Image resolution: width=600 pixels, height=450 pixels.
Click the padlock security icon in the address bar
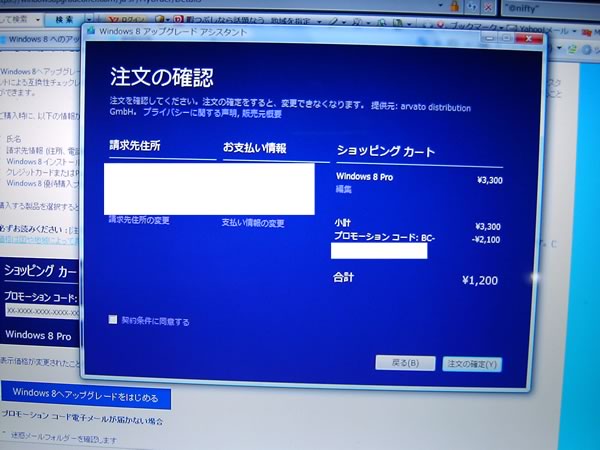[x=455, y=6]
